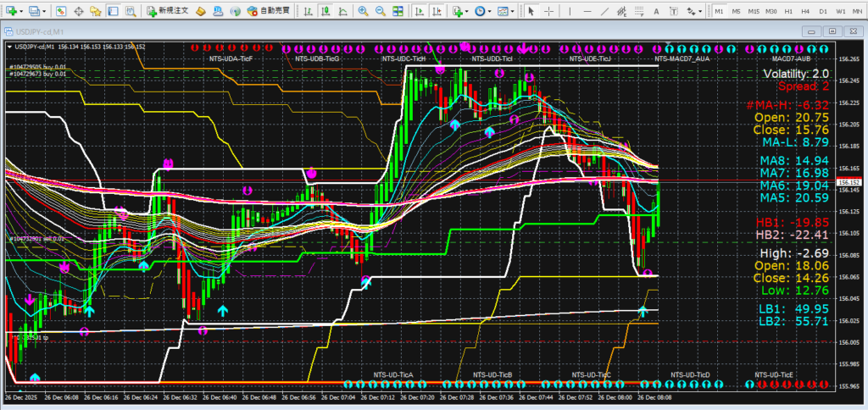
Task: Select the Crosshair tool
Action: click(x=549, y=11)
